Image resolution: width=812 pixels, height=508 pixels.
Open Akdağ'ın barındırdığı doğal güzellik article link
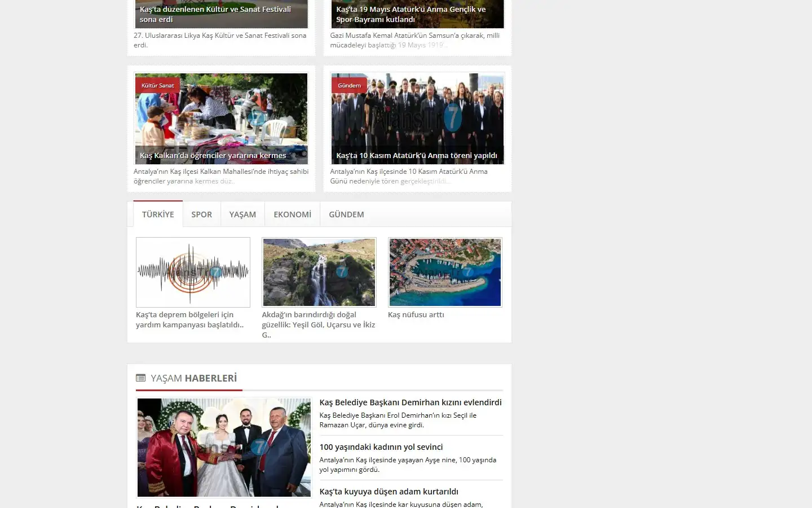(319, 325)
